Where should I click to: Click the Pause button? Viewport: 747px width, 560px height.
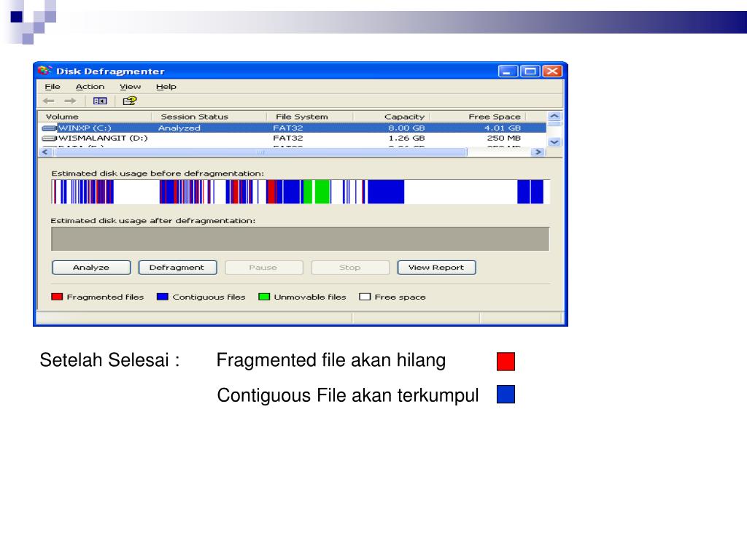263,268
